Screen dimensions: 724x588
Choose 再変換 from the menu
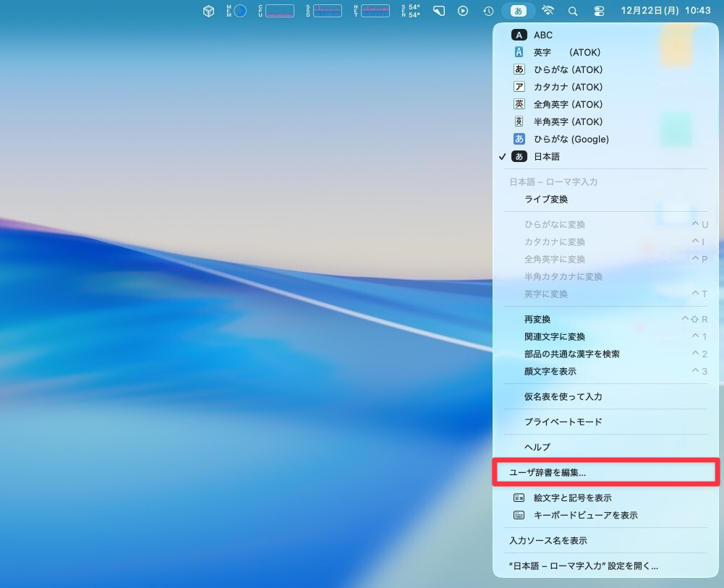tap(606, 320)
